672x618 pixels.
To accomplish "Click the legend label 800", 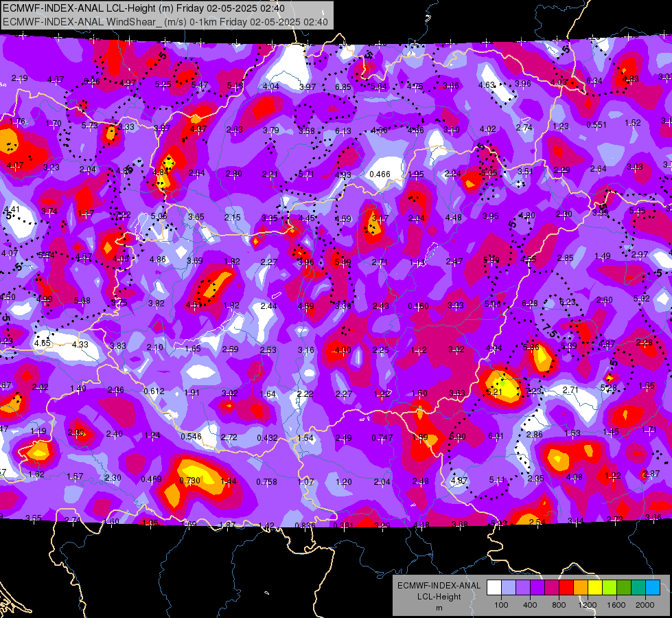I will point(559,605).
